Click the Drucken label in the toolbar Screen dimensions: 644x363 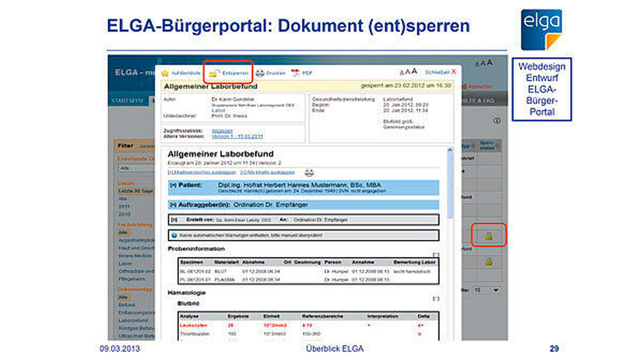276,73
